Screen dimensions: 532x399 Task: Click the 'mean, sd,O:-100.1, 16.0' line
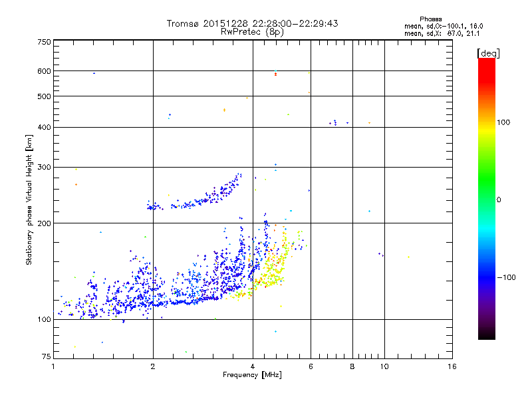click(444, 26)
